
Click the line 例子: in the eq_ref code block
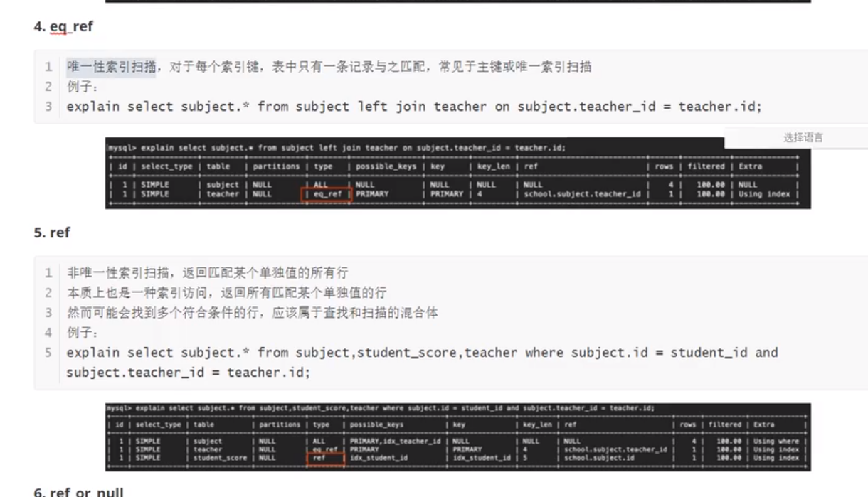(82, 87)
